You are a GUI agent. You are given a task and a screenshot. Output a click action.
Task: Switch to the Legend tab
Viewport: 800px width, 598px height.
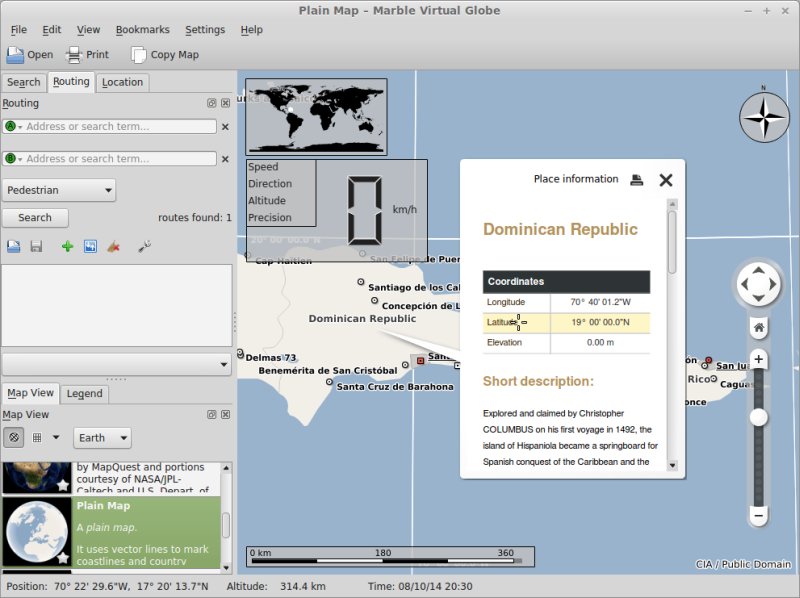(84, 393)
